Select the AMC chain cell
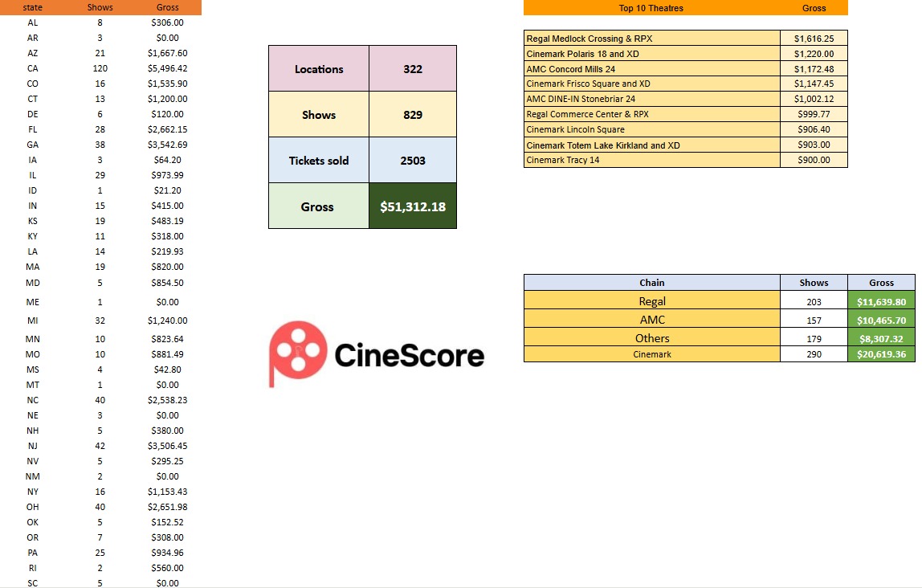 click(x=651, y=319)
